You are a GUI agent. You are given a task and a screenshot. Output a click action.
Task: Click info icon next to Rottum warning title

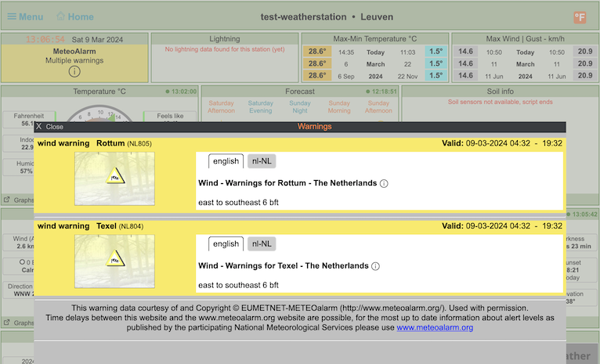coord(384,184)
